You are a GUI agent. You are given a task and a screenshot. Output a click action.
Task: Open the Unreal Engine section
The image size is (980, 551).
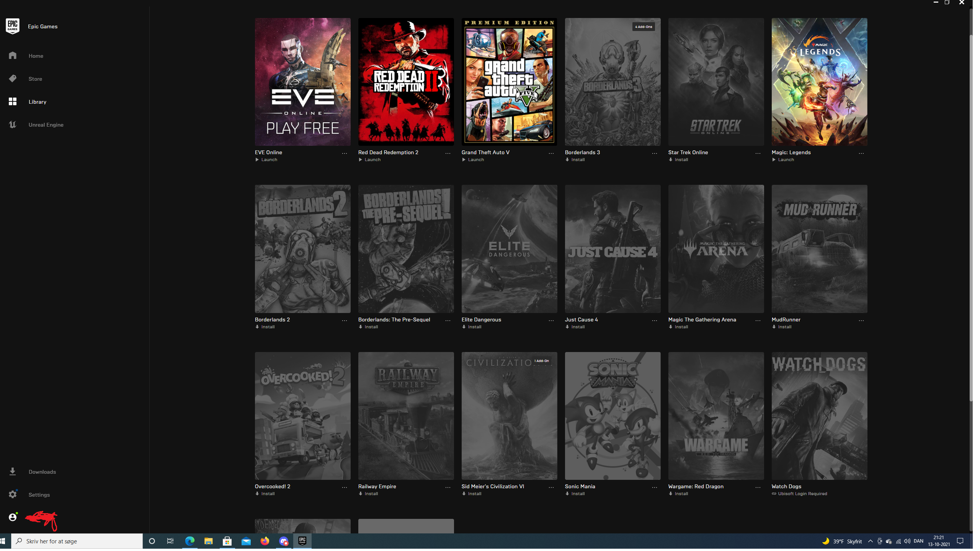[46, 125]
